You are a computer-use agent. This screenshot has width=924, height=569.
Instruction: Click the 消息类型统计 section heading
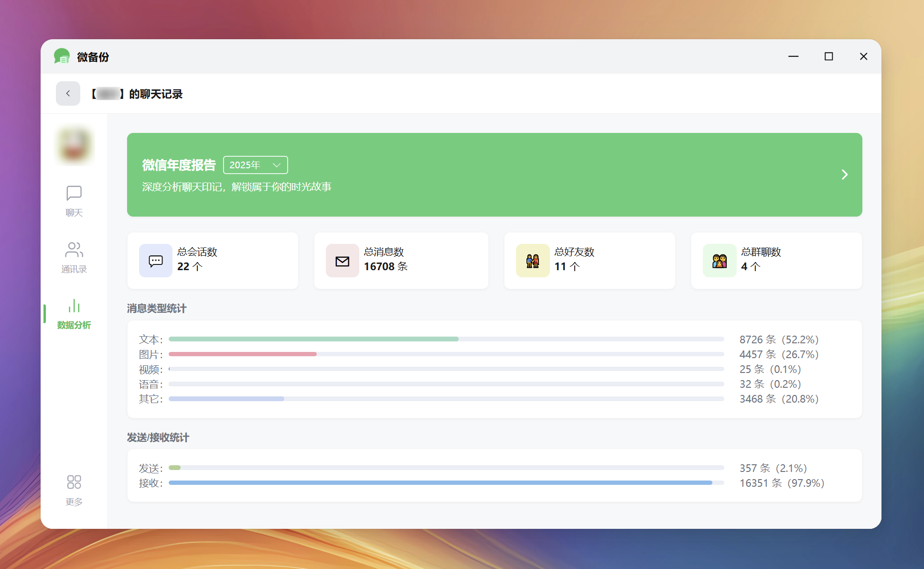157,308
